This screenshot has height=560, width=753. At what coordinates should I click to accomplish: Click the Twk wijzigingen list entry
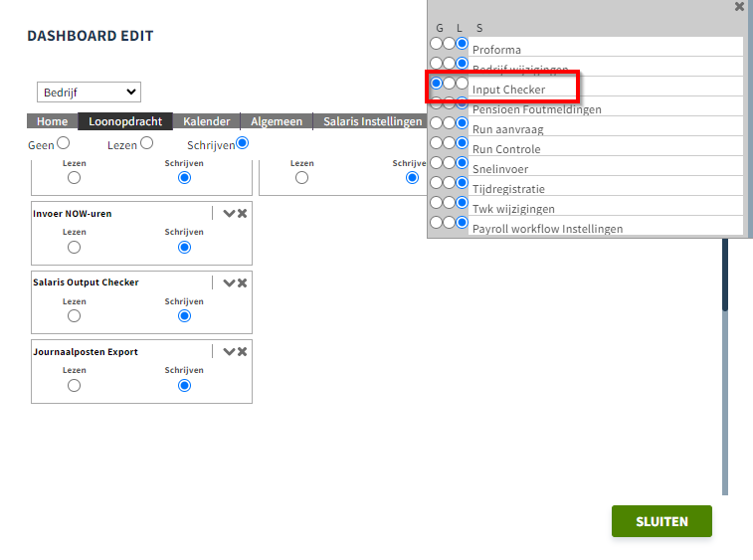tap(606, 206)
